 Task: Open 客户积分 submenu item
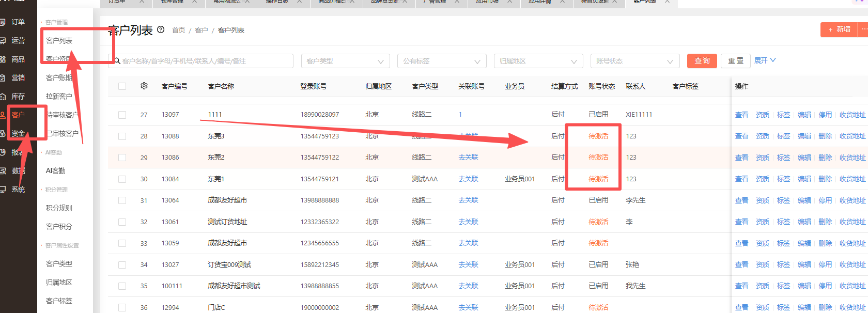59,226
